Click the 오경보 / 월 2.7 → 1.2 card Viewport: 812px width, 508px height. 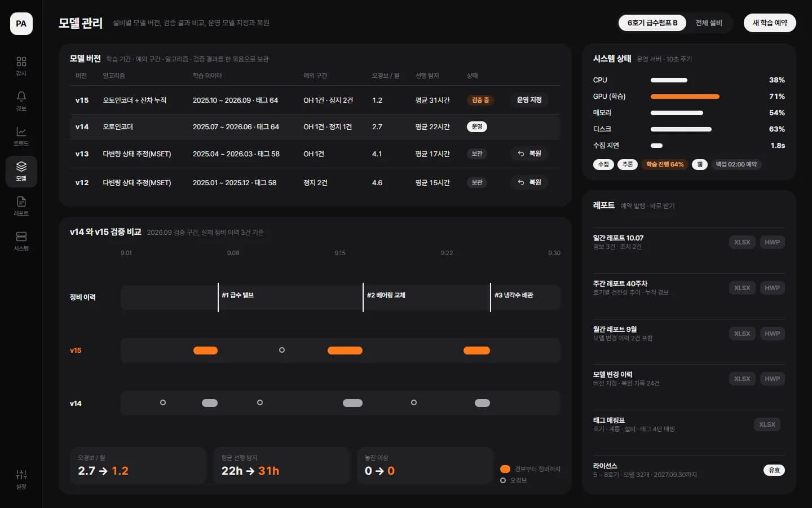138,466
